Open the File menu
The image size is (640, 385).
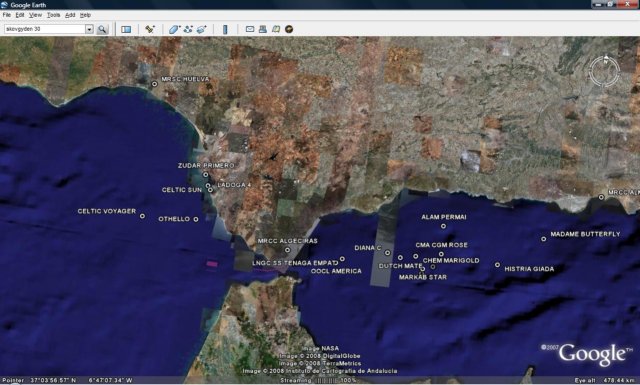(7, 15)
